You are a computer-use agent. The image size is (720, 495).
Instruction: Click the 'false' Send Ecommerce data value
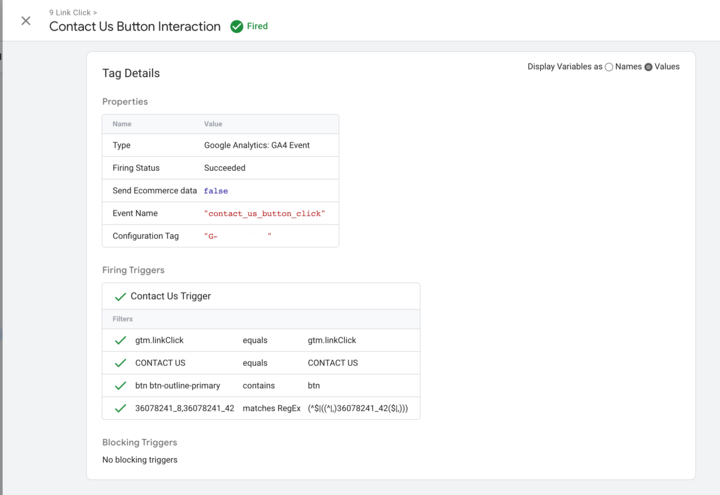(216, 191)
